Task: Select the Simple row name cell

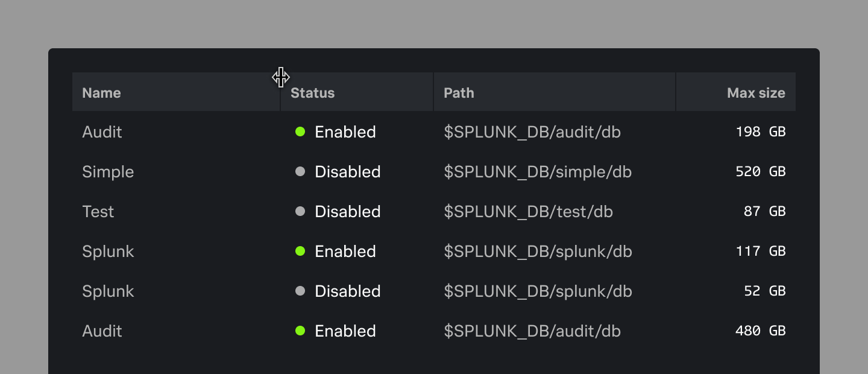Action: pos(108,172)
